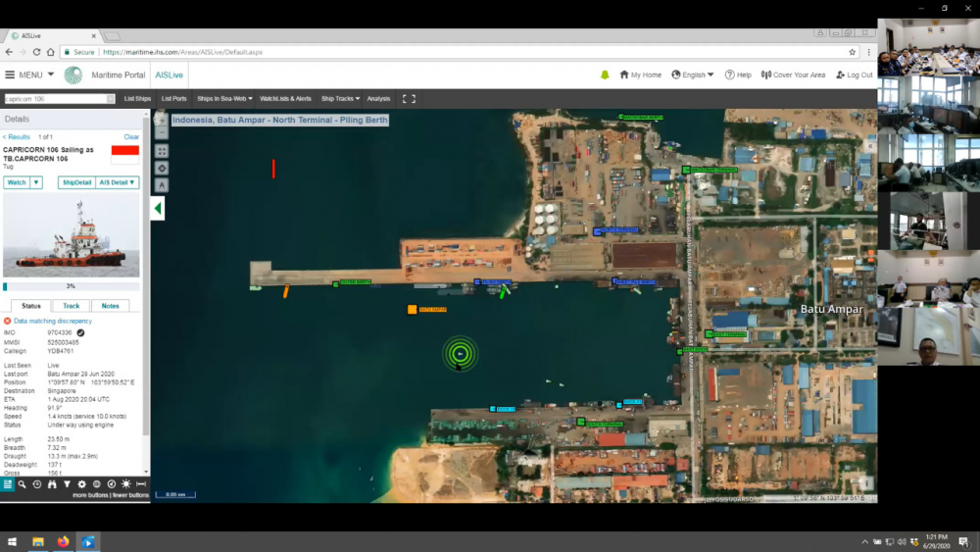Go back to Results list
The image size is (980, 552).
(x=17, y=137)
